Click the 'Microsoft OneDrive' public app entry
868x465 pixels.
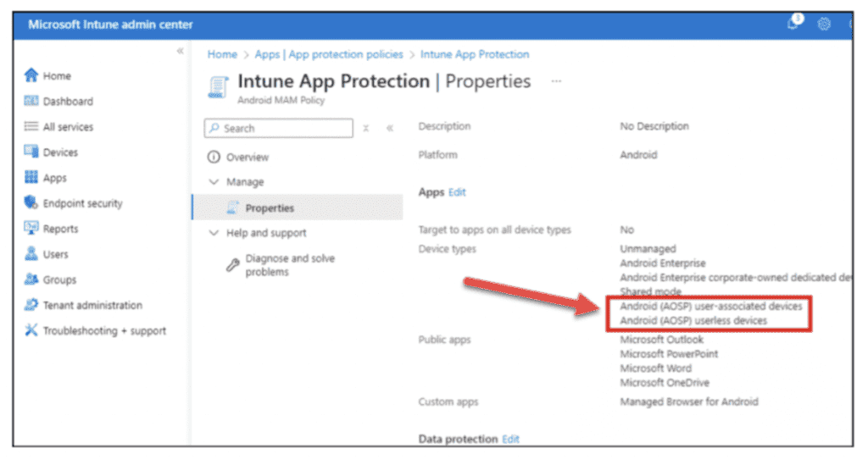point(665,383)
